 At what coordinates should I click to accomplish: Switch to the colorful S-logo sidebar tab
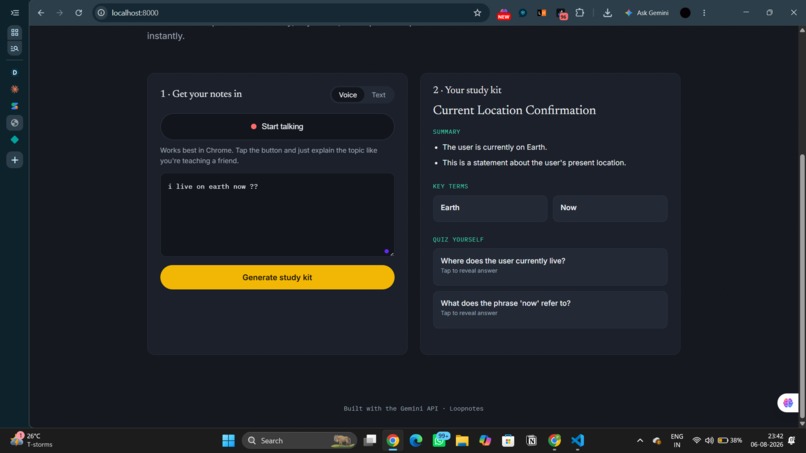14,106
